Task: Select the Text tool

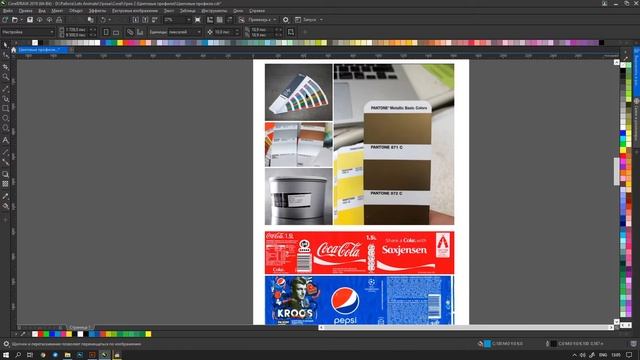Action: coord(5,140)
